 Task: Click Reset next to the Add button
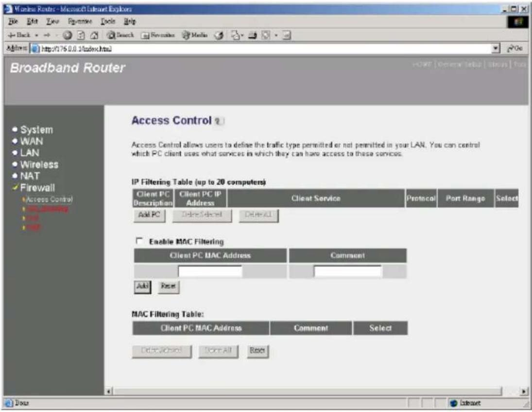pyautogui.click(x=169, y=287)
